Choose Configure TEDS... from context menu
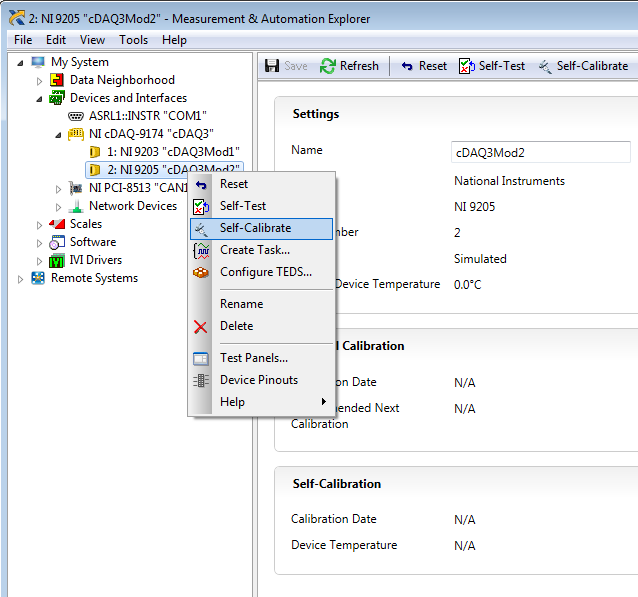 pos(261,272)
